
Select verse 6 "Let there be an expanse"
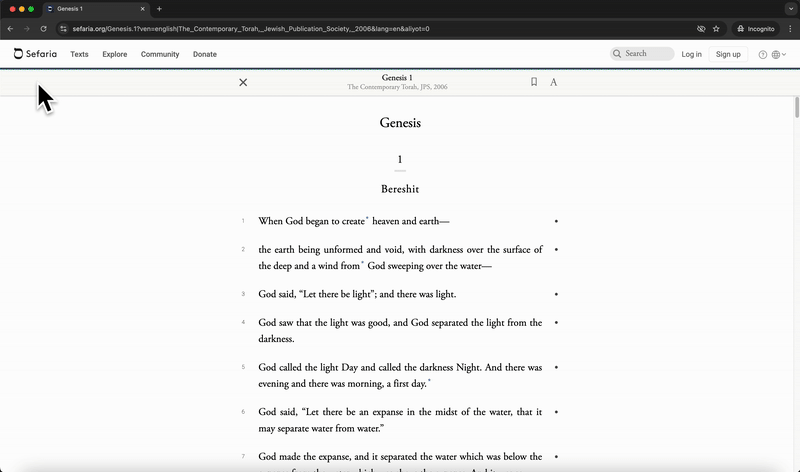tap(401, 420)
